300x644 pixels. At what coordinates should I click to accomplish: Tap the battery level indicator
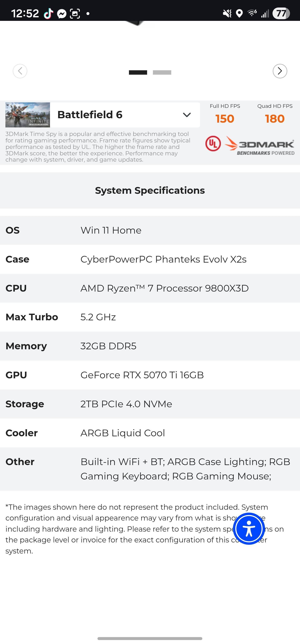click(281, 14)
